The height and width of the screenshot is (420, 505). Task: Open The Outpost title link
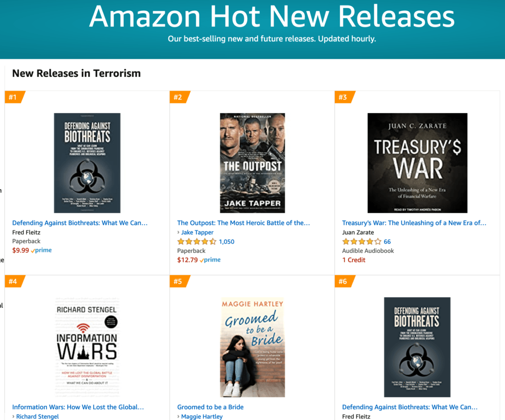[x=244, y=223]
